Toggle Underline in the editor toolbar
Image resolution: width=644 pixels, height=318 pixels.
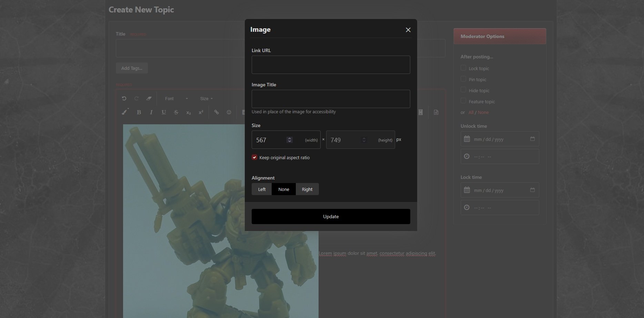(164, 112)
